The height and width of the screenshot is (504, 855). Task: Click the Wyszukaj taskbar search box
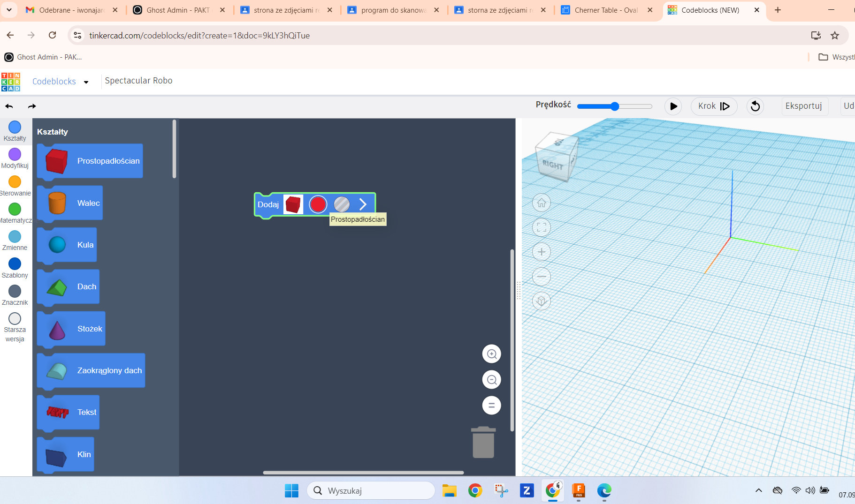(x=371, y=490)
